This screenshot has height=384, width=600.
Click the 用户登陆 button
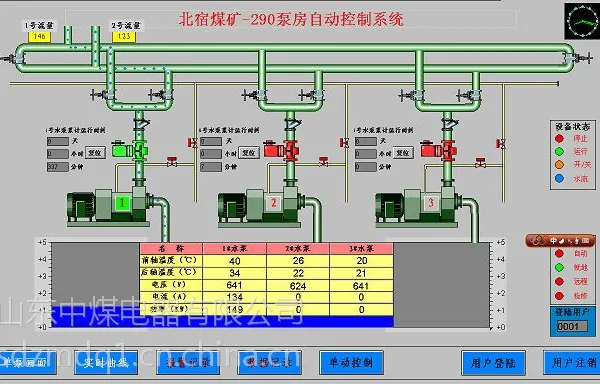pos(493,363)
